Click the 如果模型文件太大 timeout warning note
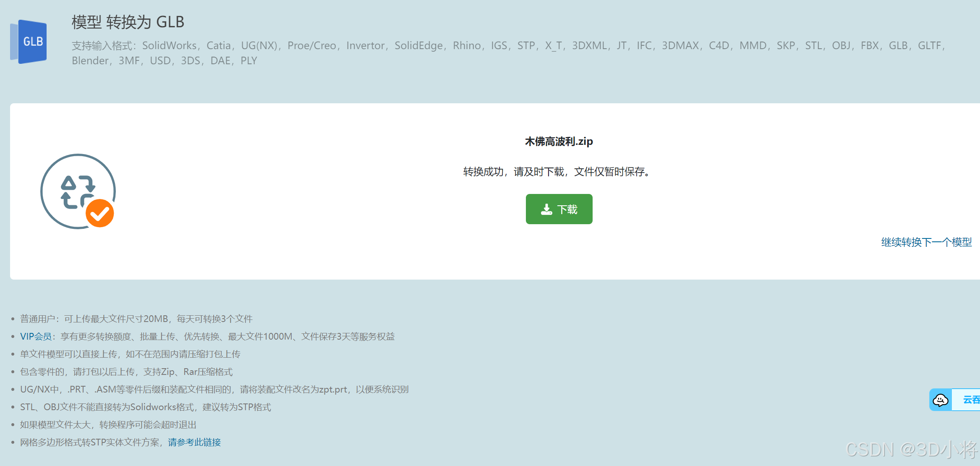The image size is (980, 466). [108, 424]
